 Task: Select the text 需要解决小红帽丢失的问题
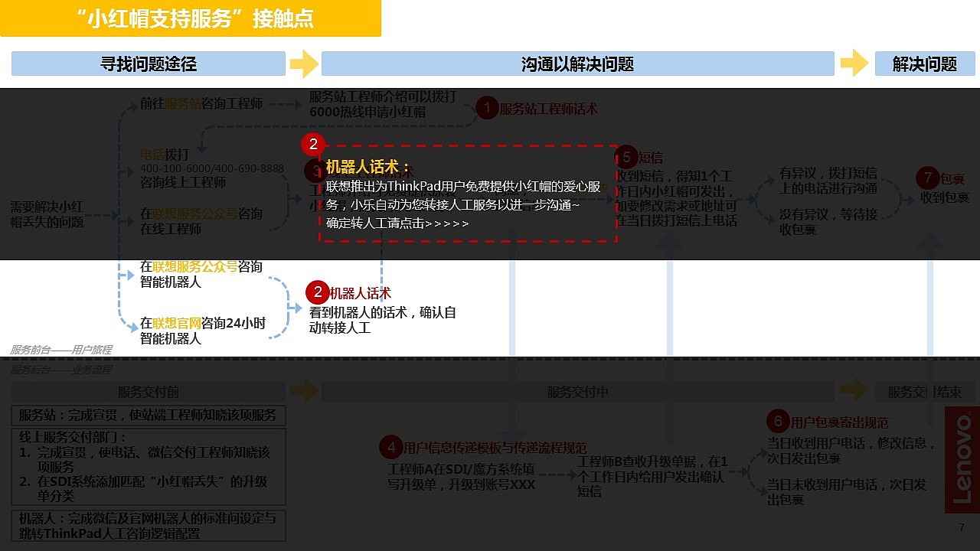[47, 214]
